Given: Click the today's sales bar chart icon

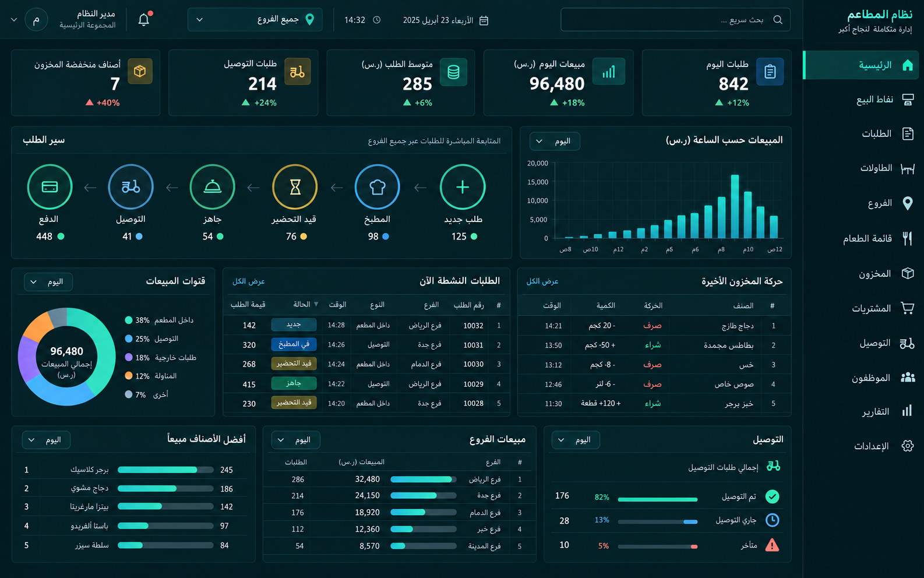Looking at the screenshot, I should pyautogui.click(x=609, y=72).
